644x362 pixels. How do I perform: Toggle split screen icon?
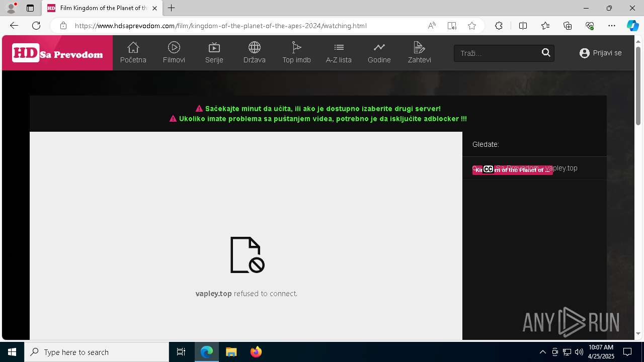[x=523, y=26]
